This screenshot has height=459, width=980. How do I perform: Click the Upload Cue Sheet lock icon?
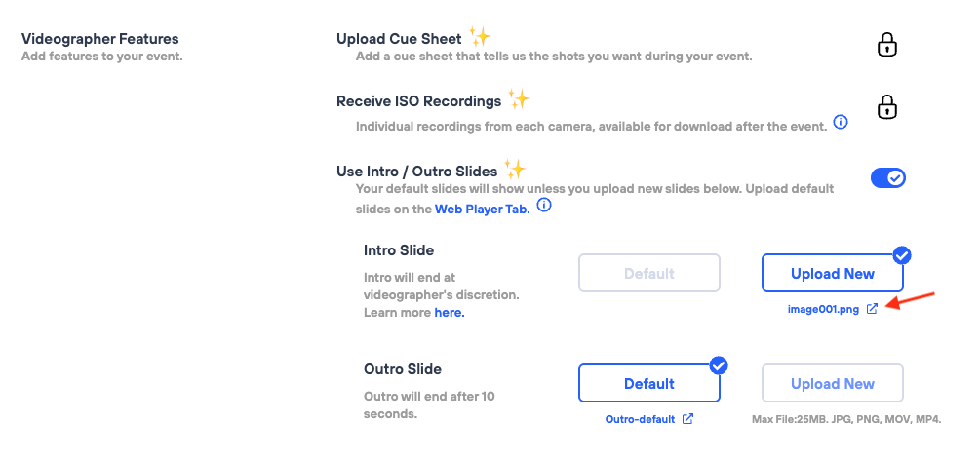coord(886,45)
